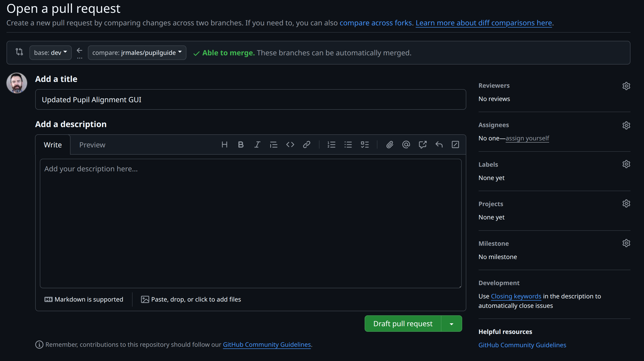Open the Reviewers settings gear
Image resolution: width=644 pixels, height=361 pixels.
(626, 86)
